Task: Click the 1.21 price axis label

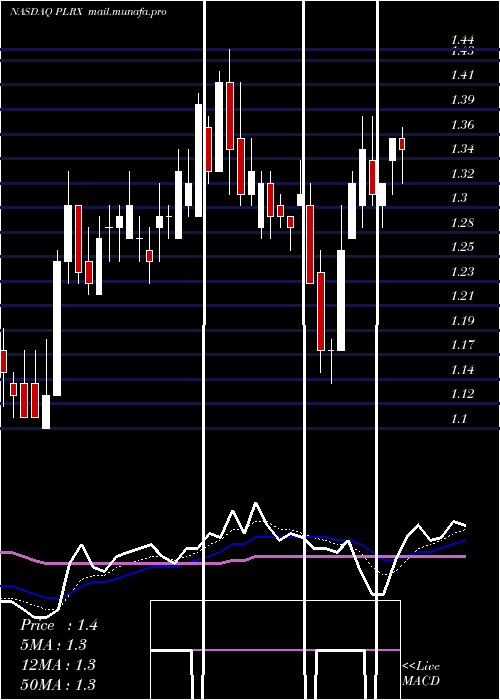Action: pos(462,296)
